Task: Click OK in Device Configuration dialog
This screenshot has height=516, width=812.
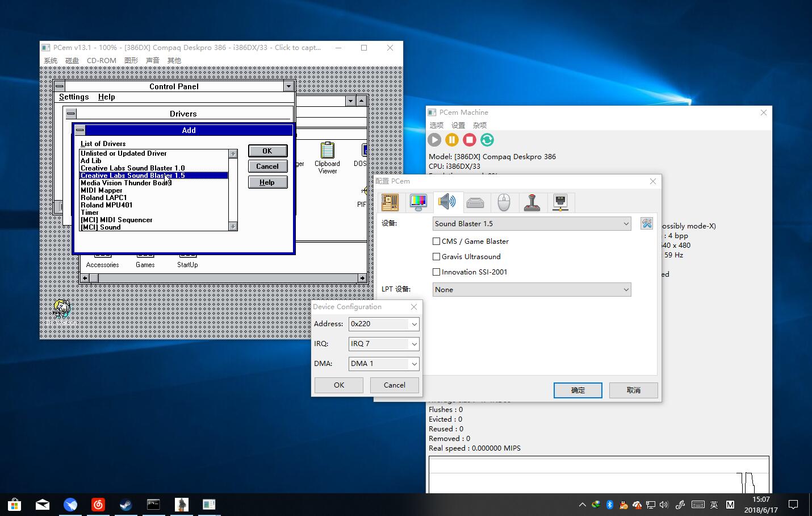Action: click(339, 385)
